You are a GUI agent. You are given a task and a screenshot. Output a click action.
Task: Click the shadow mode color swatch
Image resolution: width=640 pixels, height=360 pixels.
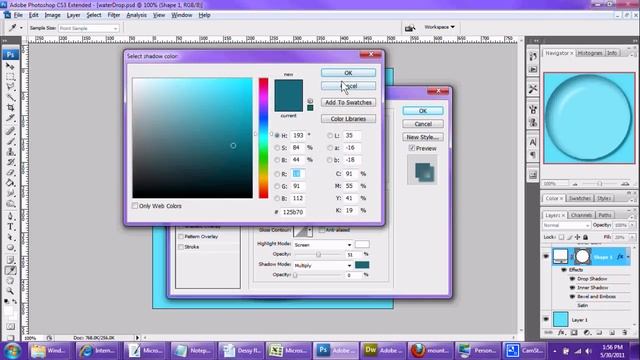362,265
